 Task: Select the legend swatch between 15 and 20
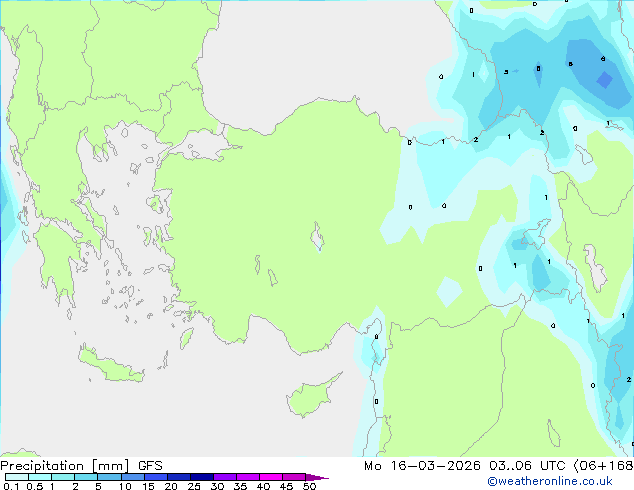(155, 477)
